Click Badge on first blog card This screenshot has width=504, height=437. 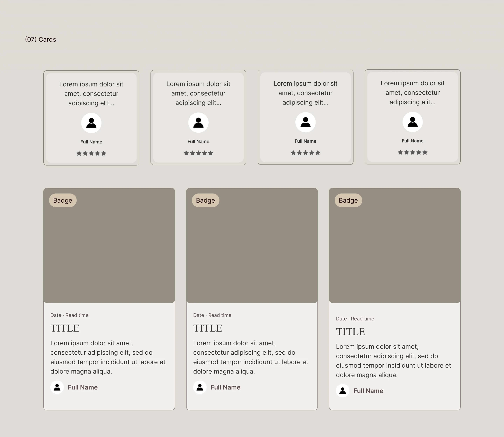pyautogui.click(x=63, y=200)
